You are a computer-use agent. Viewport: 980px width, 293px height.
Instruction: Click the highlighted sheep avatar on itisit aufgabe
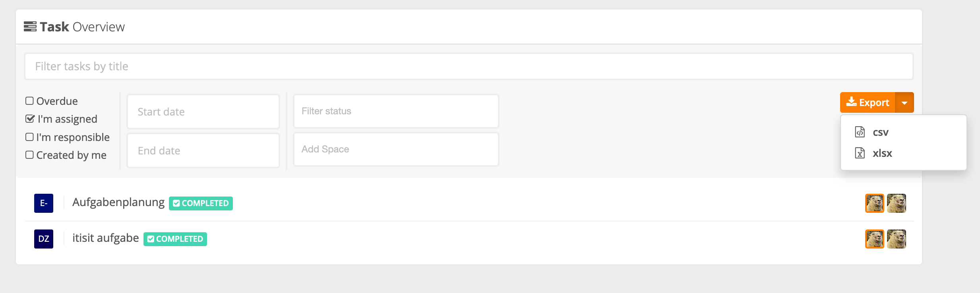point(874,238)
